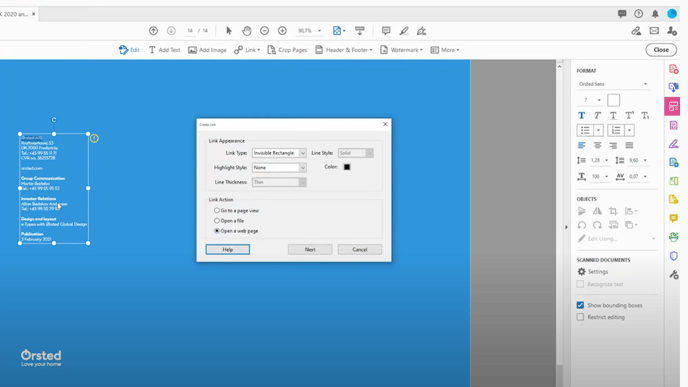Open zoom percentage dropdown
This screenshot has width=688, height=387.
319,31
